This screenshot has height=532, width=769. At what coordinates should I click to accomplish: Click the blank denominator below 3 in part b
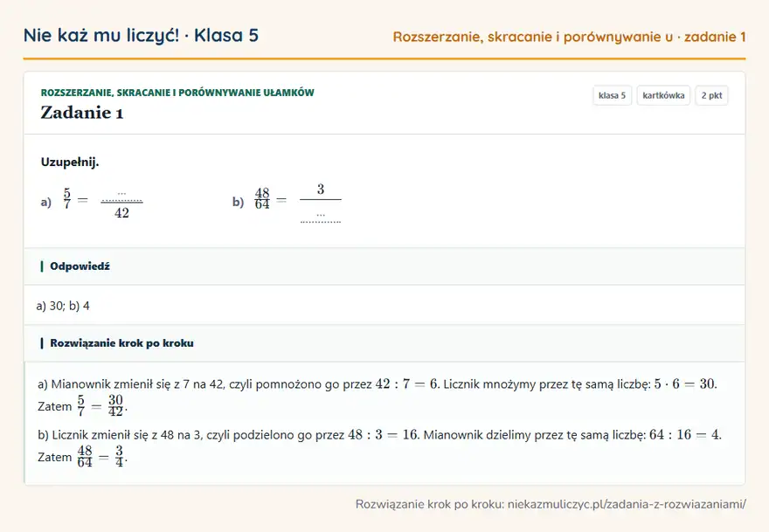tap(321, 217)
